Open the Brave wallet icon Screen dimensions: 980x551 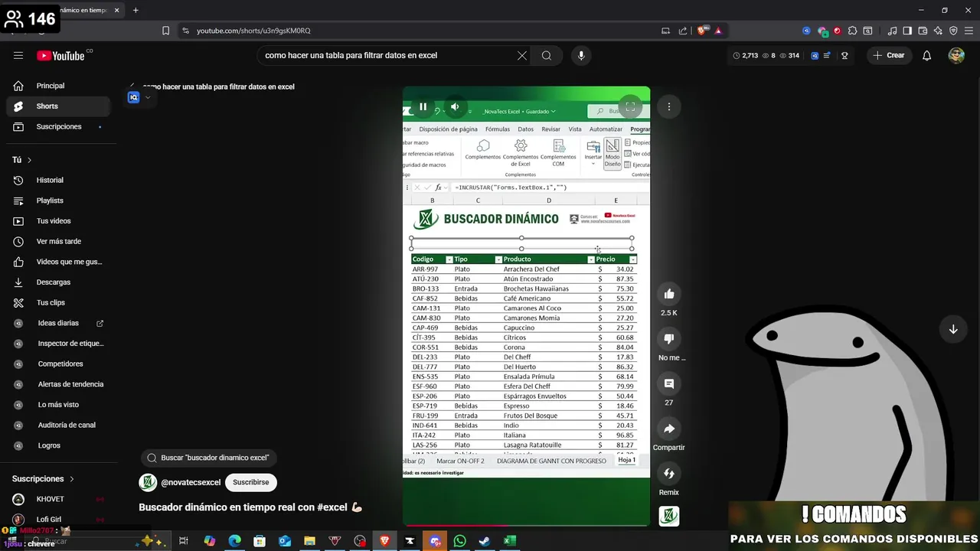[923, 31]
